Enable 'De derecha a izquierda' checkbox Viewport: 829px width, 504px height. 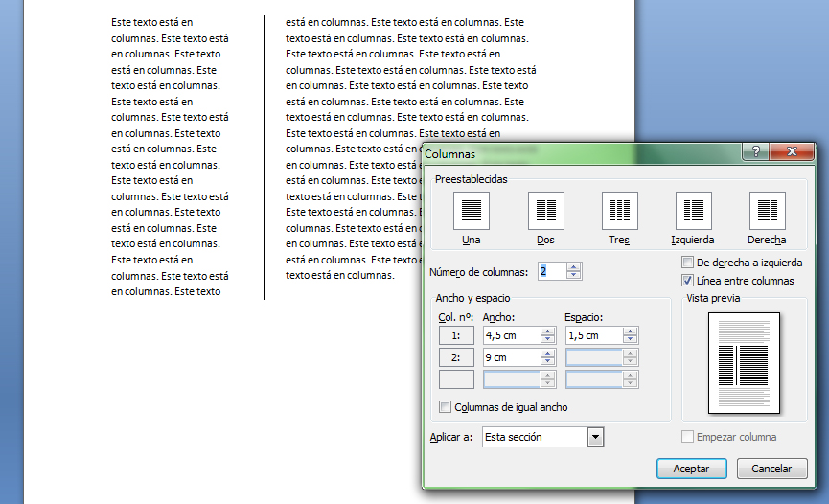click(687, 263)
